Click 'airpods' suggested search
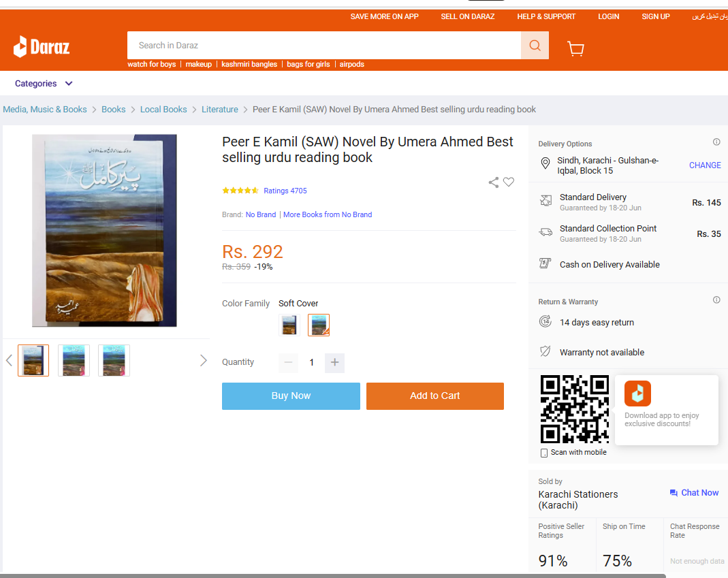 click(352, 65)
